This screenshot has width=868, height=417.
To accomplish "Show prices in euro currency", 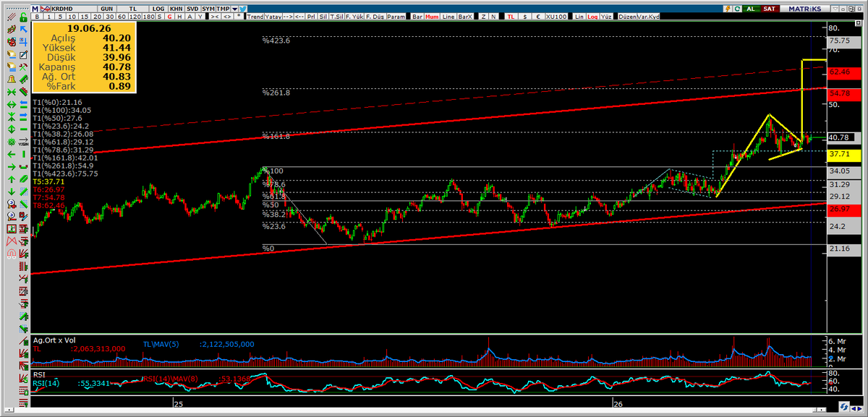I will point(538,17).
